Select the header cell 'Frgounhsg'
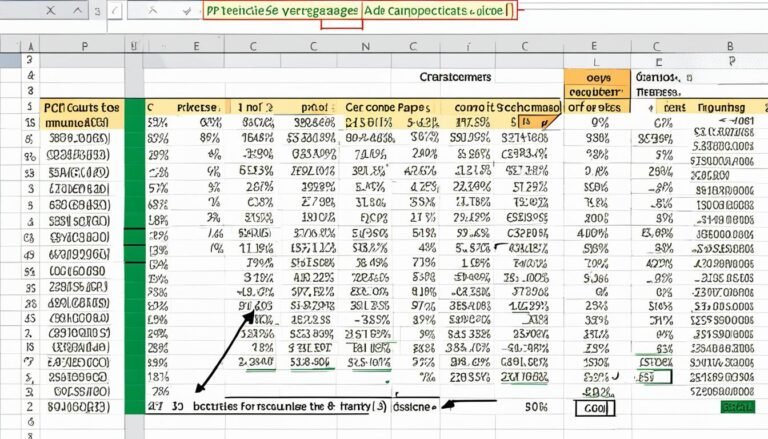The width and height of the screenshot is (768, 439). tap(721, 107)
